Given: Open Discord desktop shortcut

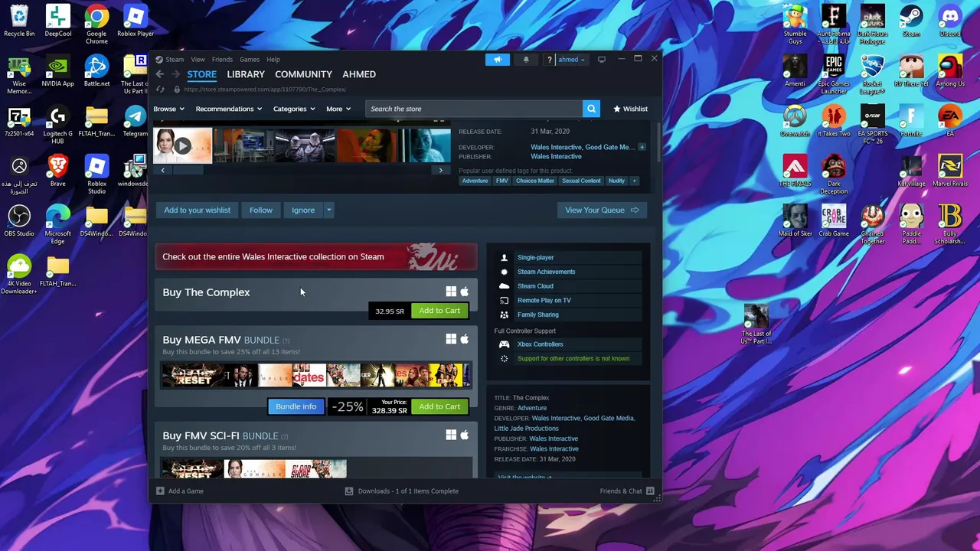Looking at the screenshot, I should click(950, 21).
